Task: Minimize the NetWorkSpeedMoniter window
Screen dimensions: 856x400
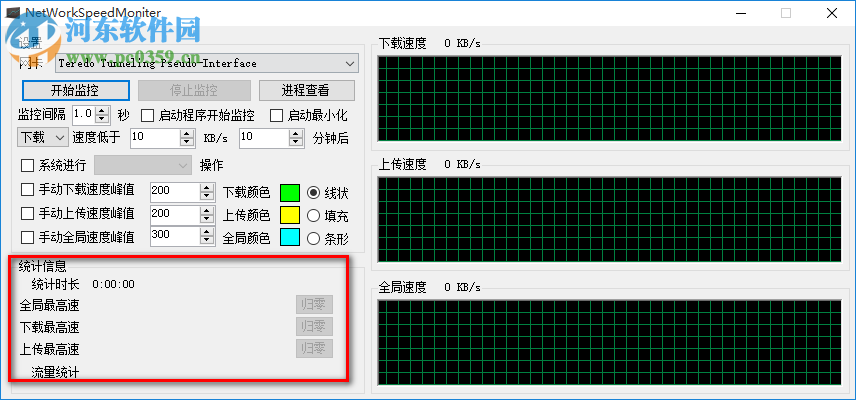Action: tap(741, 13)
